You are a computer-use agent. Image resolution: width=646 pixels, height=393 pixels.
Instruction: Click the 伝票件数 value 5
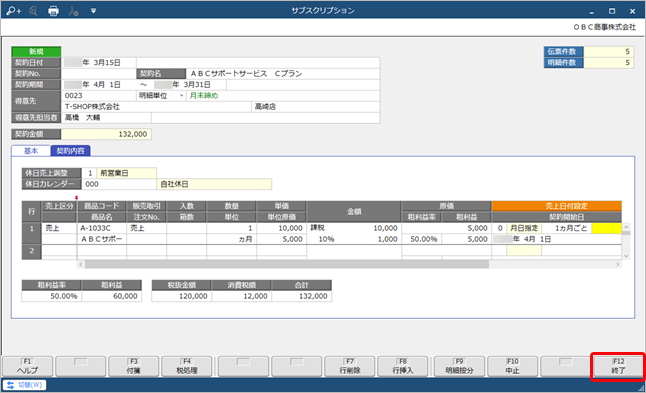click(609, 51)
